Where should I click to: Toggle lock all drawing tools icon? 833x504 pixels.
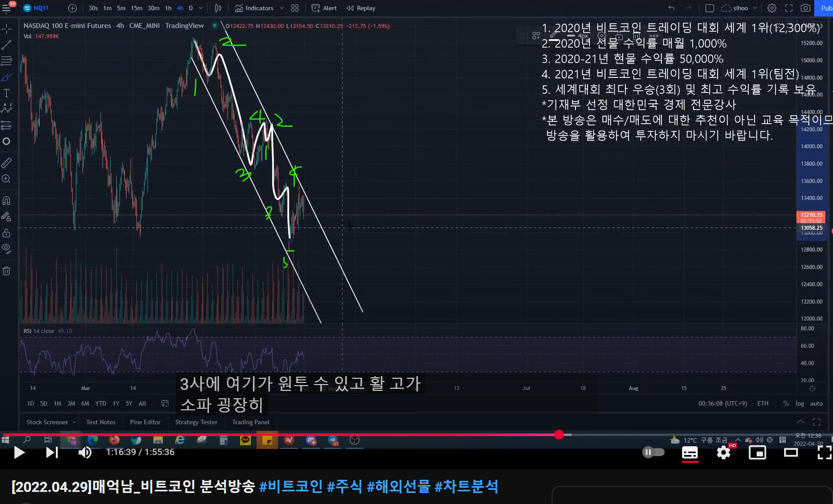coord(7,233)
